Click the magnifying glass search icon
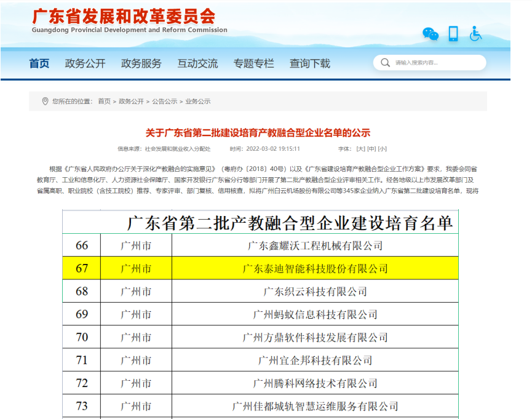Image resolution: width=532 pixels, height=419 pixels. [x=385, y=63]
